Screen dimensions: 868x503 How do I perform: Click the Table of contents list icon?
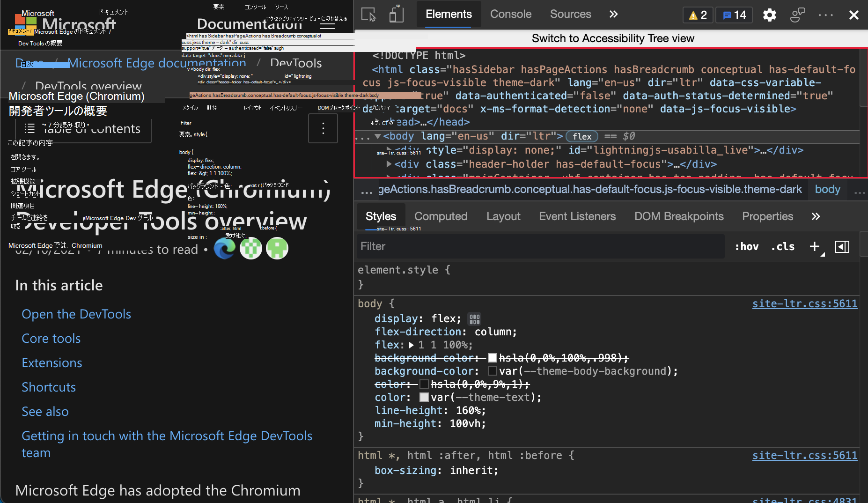click(29, 128)
